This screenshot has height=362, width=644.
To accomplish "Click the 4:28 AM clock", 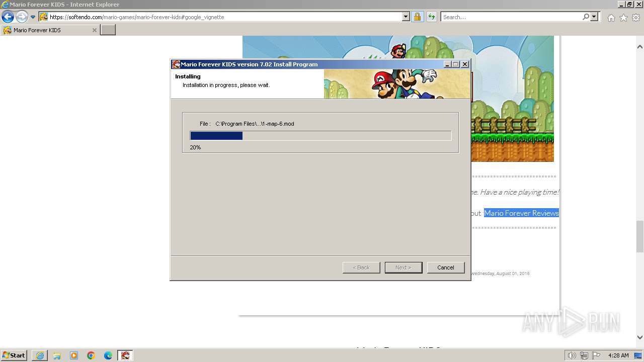I will click(618, 355).
